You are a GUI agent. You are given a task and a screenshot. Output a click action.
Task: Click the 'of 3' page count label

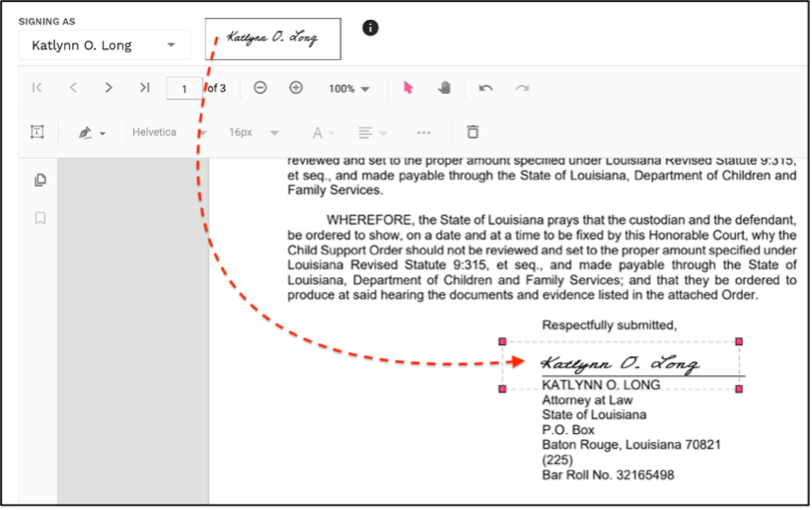216,88
